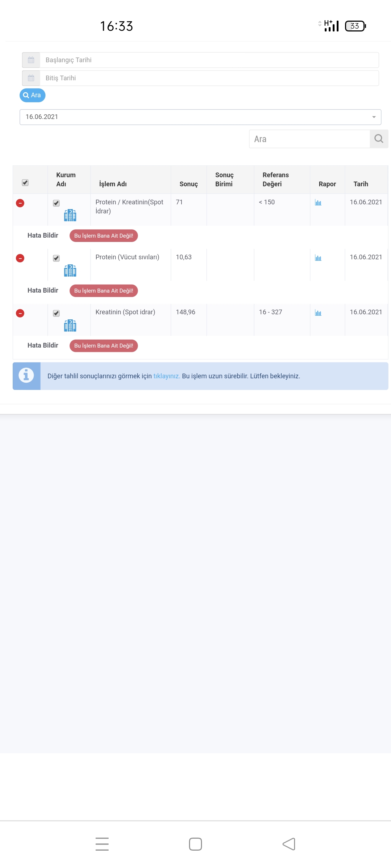Click calendar icon next to Başlangıç Tarihi
This screenshot has height=868, width=391.
(x=31, y=60)
